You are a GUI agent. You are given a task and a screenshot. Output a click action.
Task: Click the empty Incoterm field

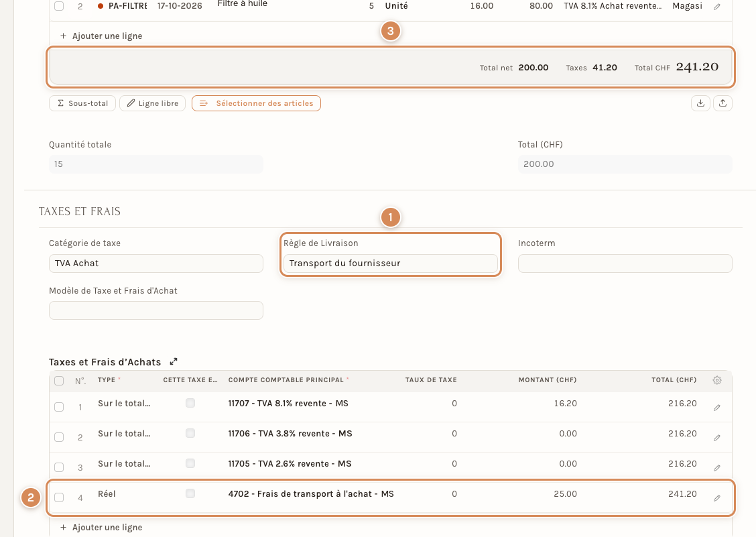[x=625, y=263]
